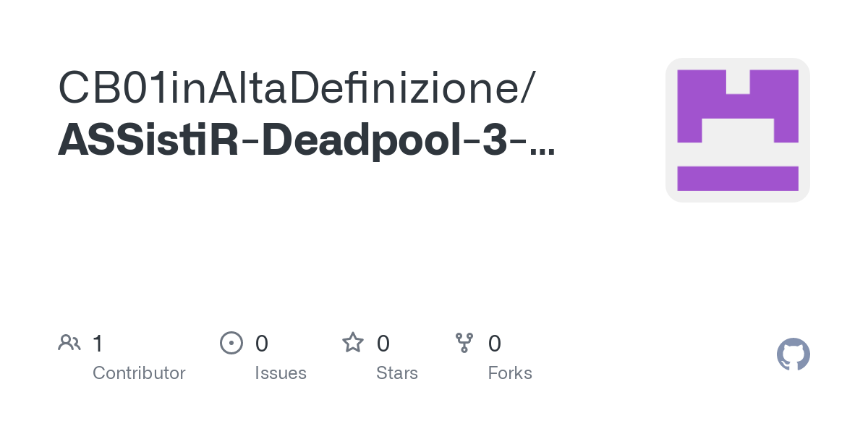The image size is (868, 434).
Task: Select the Issues label
Action: (x=281, y=373)
